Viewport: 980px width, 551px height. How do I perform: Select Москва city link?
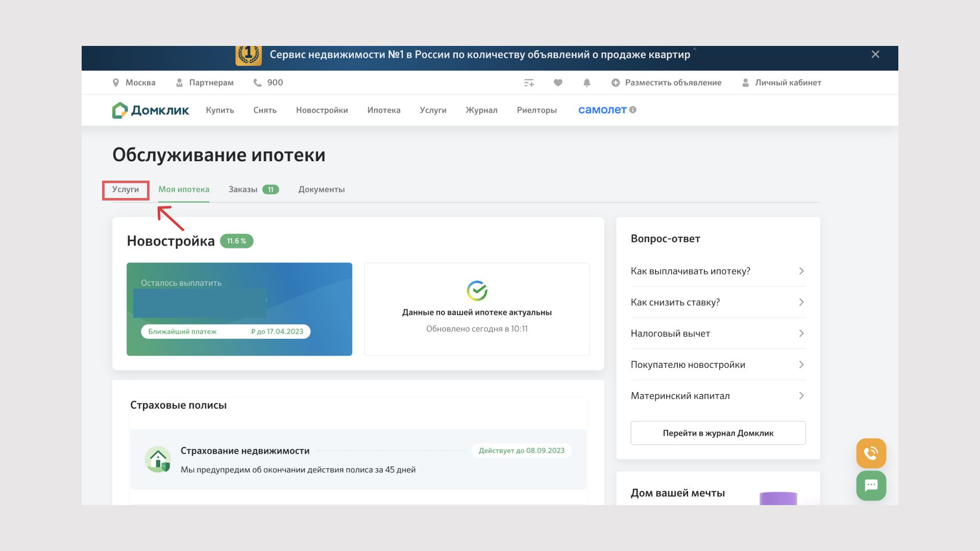pyautogui.click(x=140, y=83)
